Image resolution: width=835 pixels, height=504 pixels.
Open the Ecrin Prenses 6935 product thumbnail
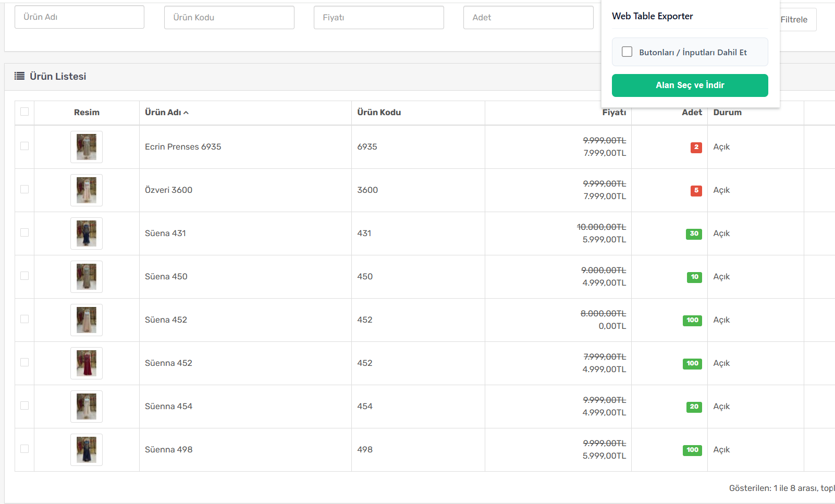tap(87, 147)
